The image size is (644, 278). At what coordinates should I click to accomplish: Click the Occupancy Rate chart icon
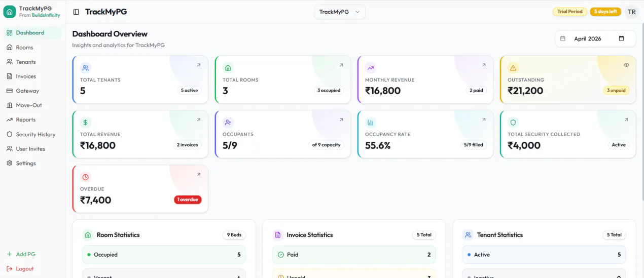[371, 123]
